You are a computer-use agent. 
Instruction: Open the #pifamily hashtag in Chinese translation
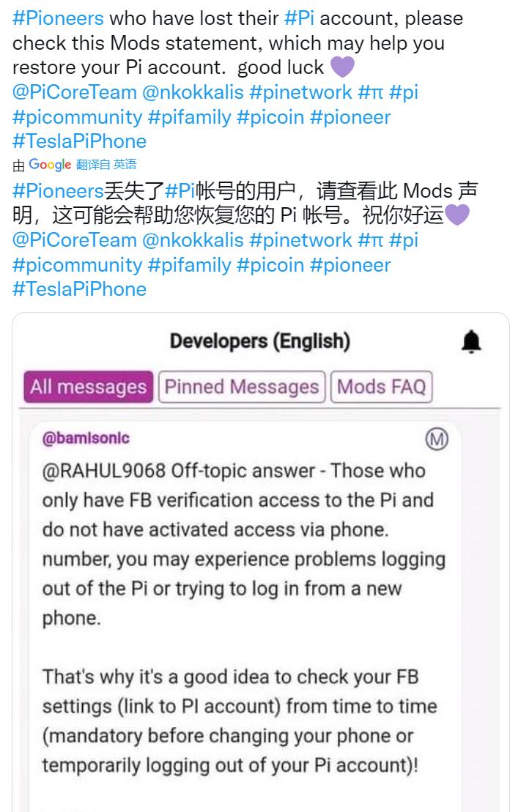[190, 265]
